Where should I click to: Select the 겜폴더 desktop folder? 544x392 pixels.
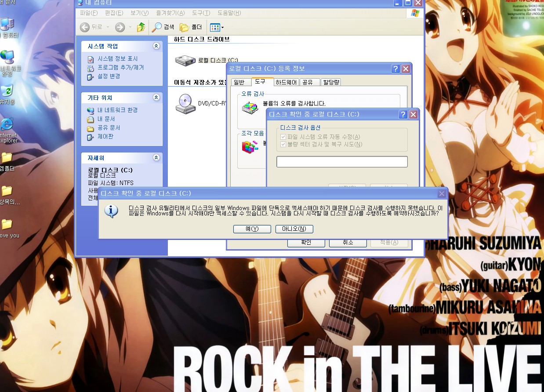[x=7, y=162]
